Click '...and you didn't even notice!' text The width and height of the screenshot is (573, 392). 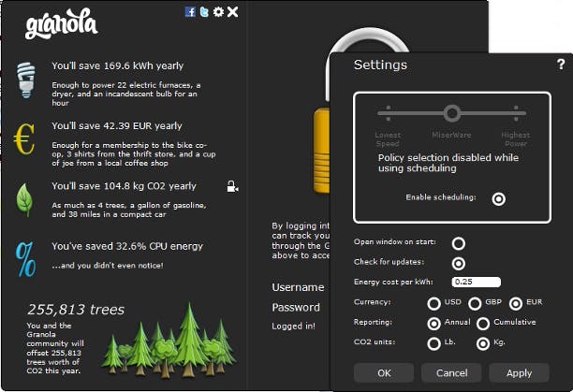(x=108, y=266)
